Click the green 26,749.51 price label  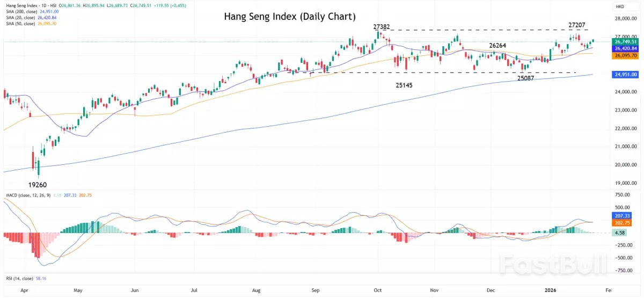(x=626, y=41)
